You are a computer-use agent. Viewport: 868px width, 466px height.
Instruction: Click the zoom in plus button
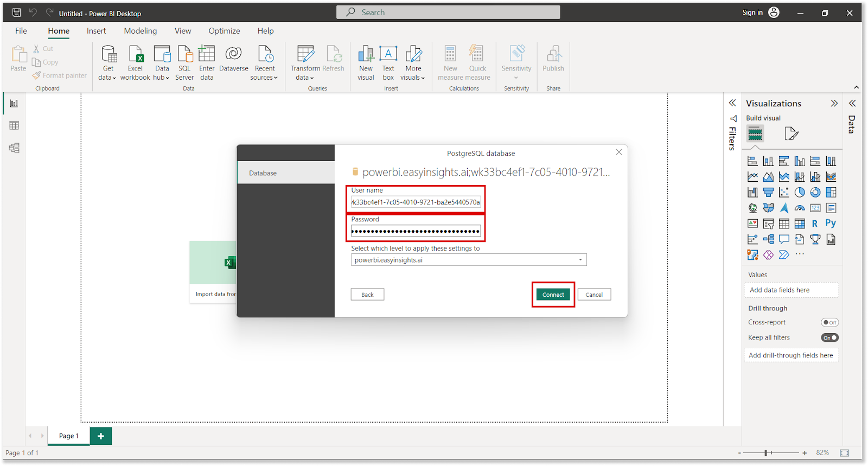805,452
